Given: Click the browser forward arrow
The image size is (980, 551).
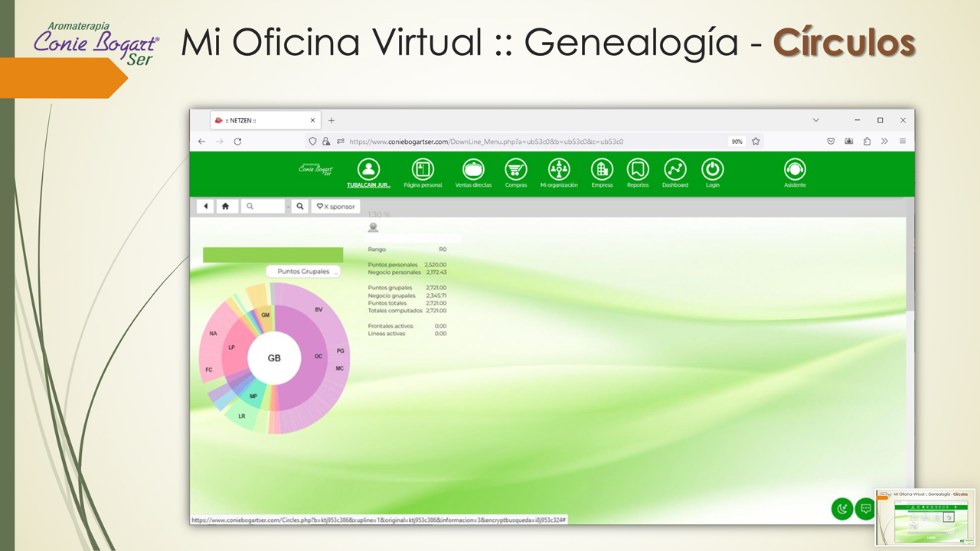Looking at the screenshot, I should point(220,142).
